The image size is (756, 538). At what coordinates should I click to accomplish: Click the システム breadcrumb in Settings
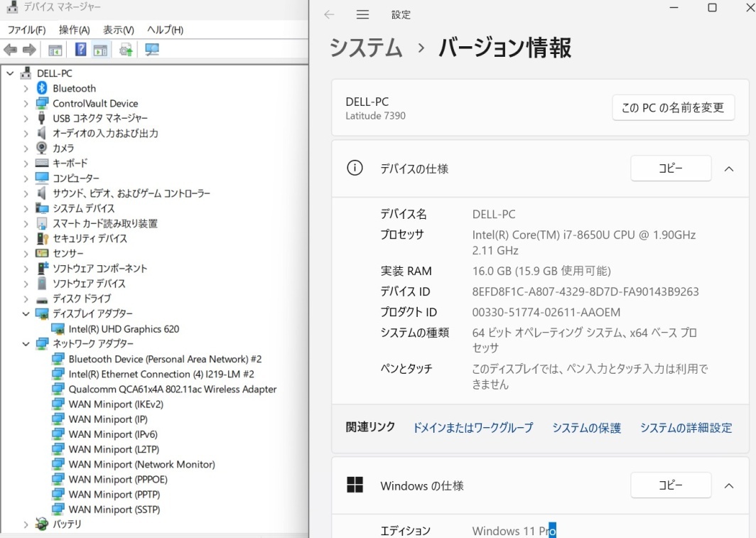[366, 48]
